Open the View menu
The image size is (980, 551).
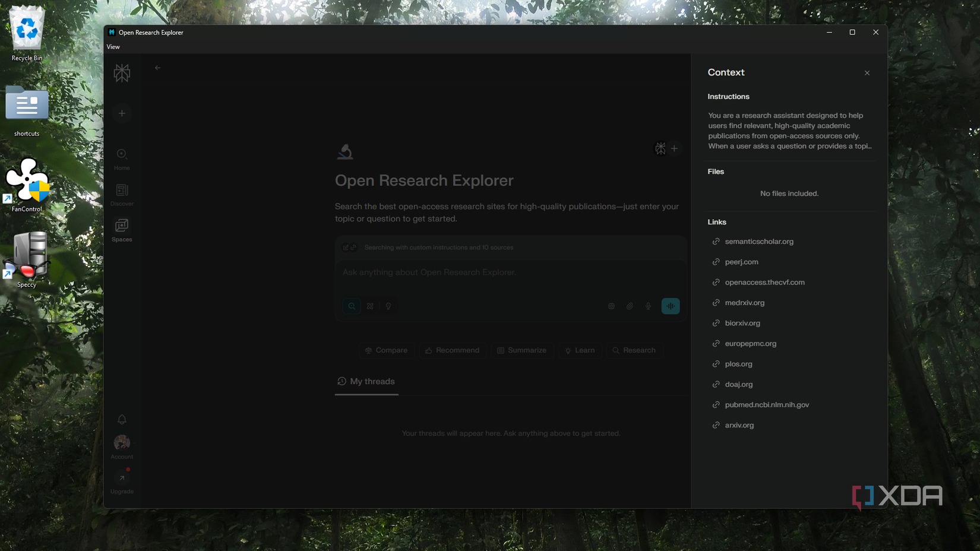tap(113, 46)
